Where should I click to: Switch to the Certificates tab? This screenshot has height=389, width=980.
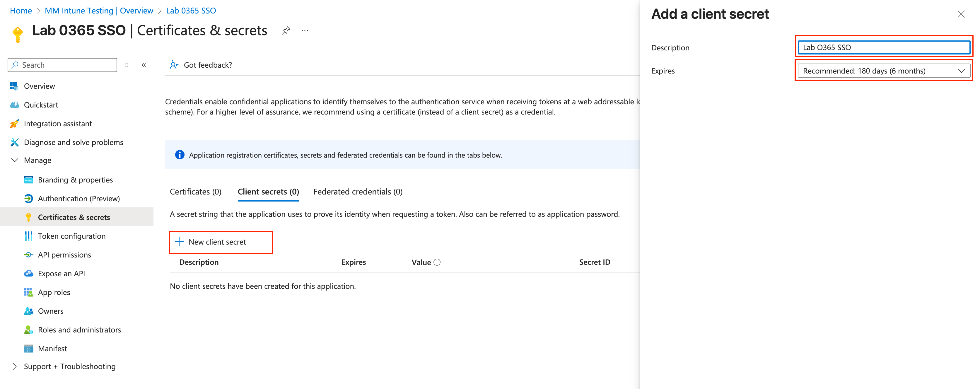pyautogui.click(x=195, y=192)
